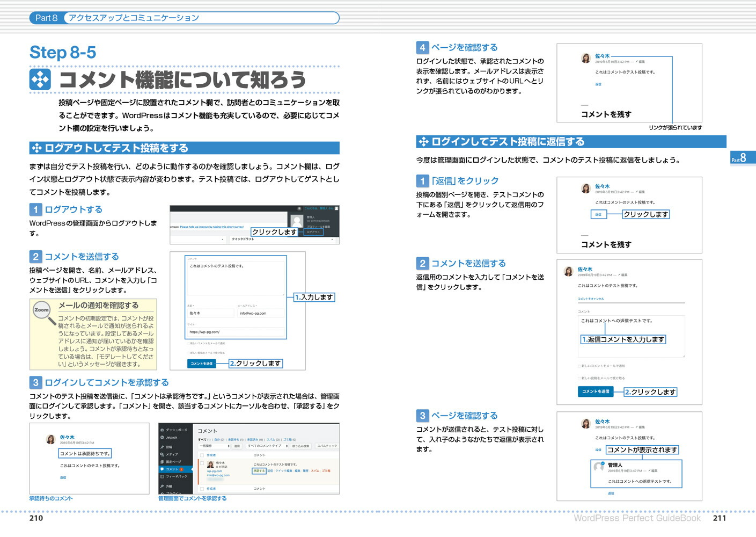The image size is (756, 537).
Task: Check select-all box beside bottom 作成者 footer
Action: tap(202, 489)
